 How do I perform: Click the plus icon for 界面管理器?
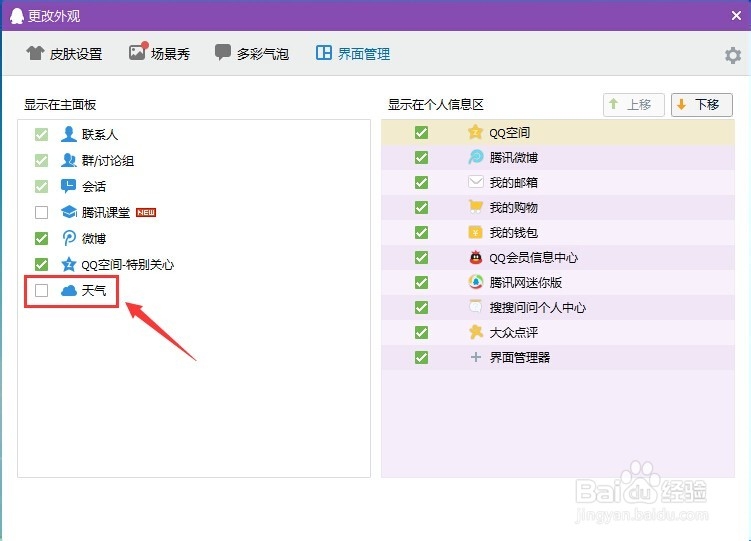(476, 357)
